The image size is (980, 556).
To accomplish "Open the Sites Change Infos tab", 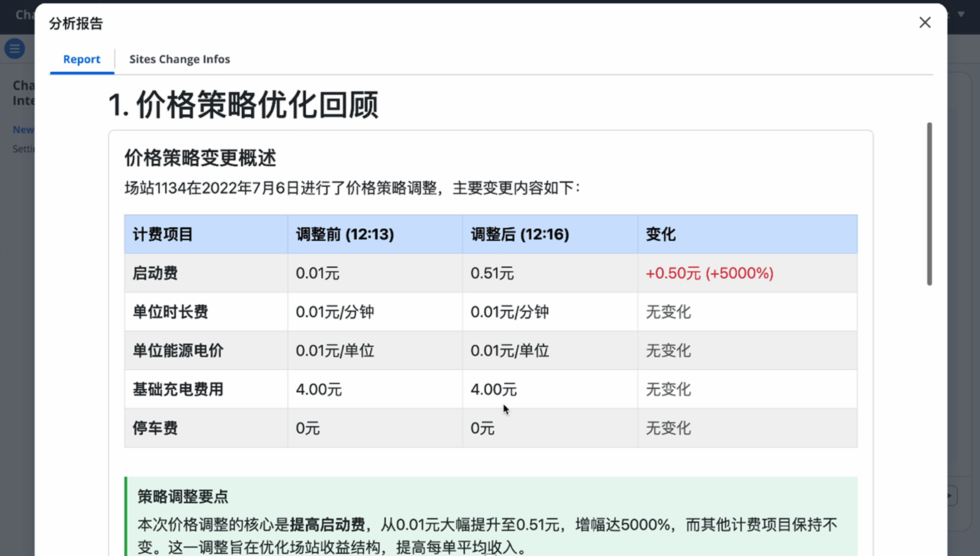I will (x=180, y=59).
